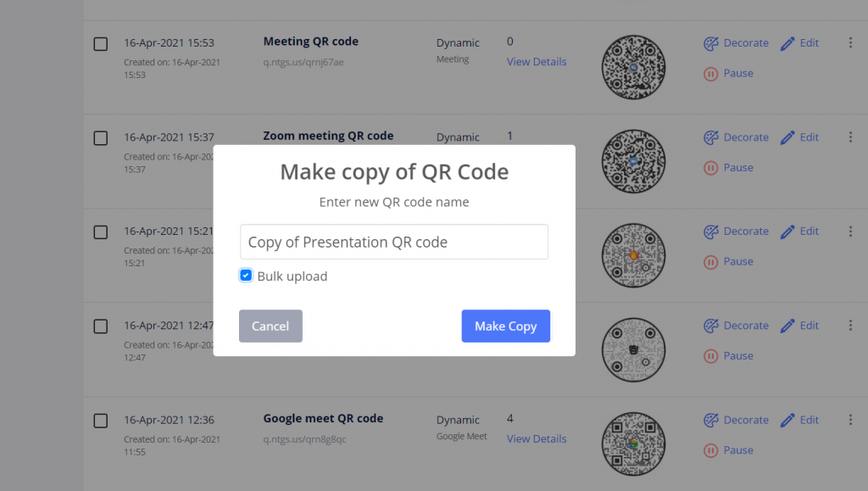Click Decorate icon for Google meet QR code
Image resolution: width=868 pixels, height=491 pixels.
[711, 421]
